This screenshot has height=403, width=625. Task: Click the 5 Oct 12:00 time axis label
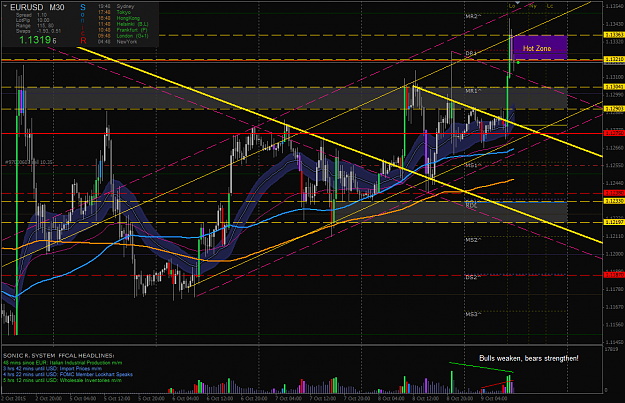(118, 398)
